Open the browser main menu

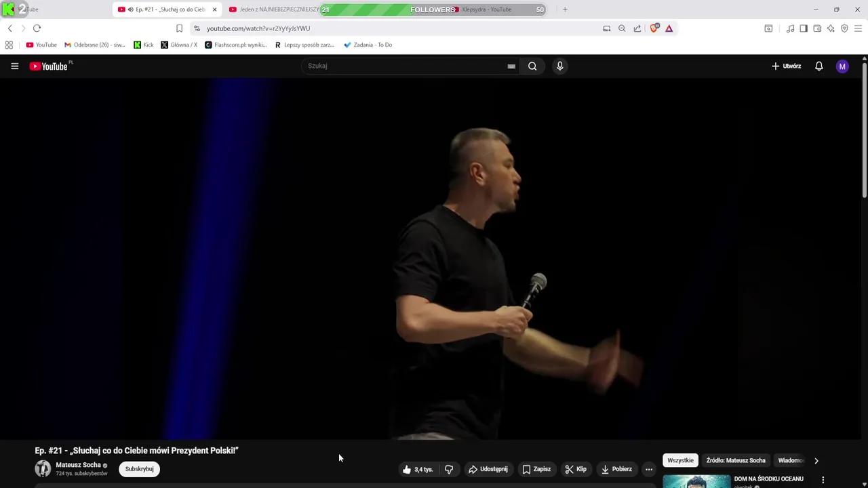858,28
